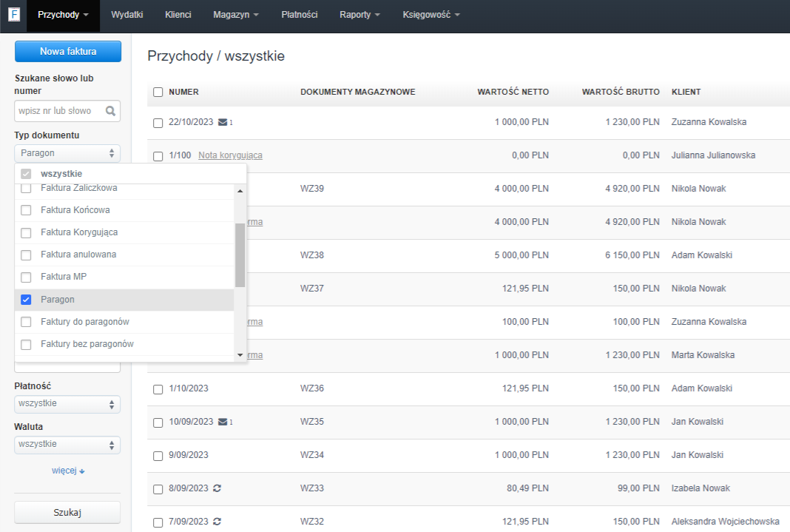
Task: Click envelope icon on invoice 10/09/2023
Action: pos(223,422)
